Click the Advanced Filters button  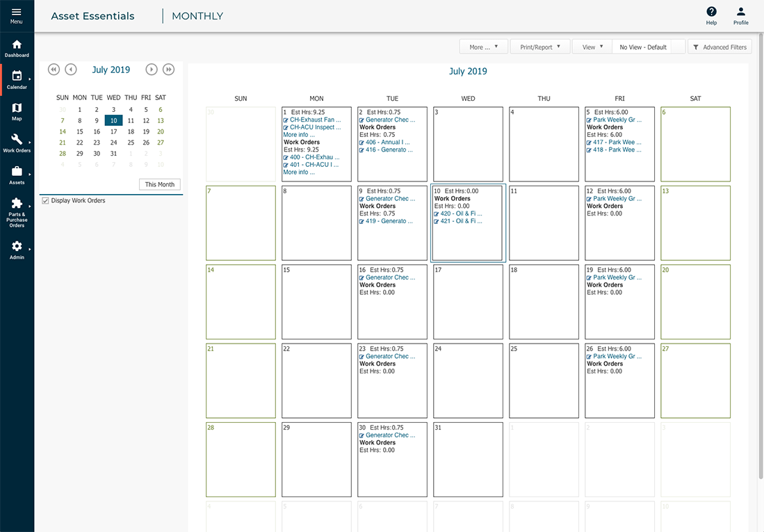[720, 47]
